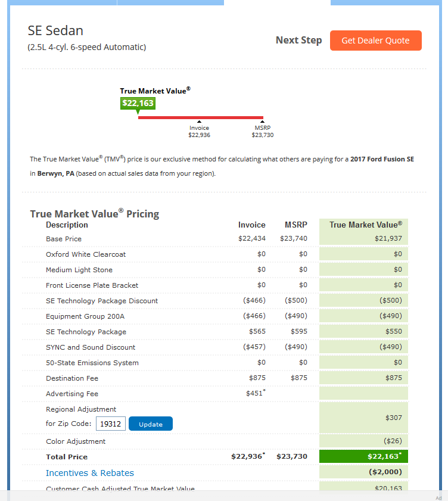The width and height of the screenshot is (448, 501).
Task: Click the Total Price $23,730 MSRP value
Action: 292,456
